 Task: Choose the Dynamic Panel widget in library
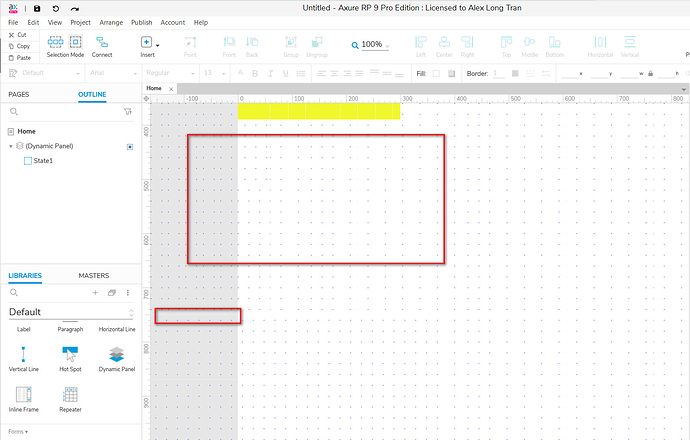(x=117, y=355)
